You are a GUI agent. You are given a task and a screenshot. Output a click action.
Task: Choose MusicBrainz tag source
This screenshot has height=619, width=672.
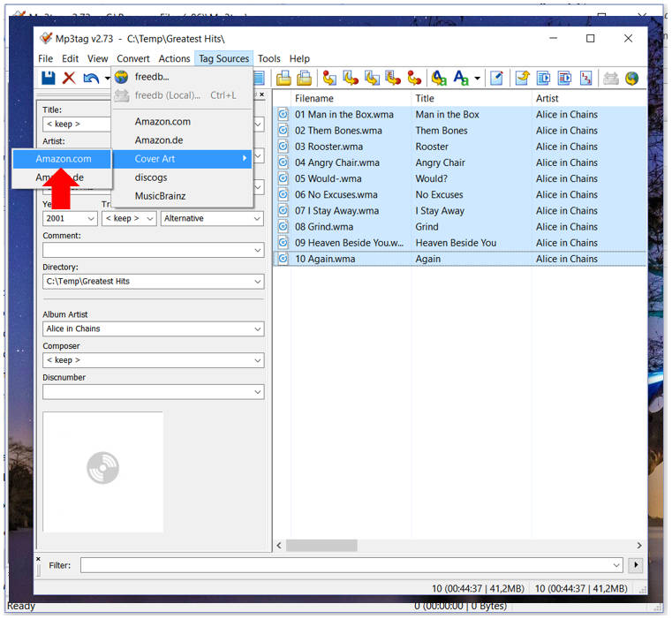(x=182, y=196)
